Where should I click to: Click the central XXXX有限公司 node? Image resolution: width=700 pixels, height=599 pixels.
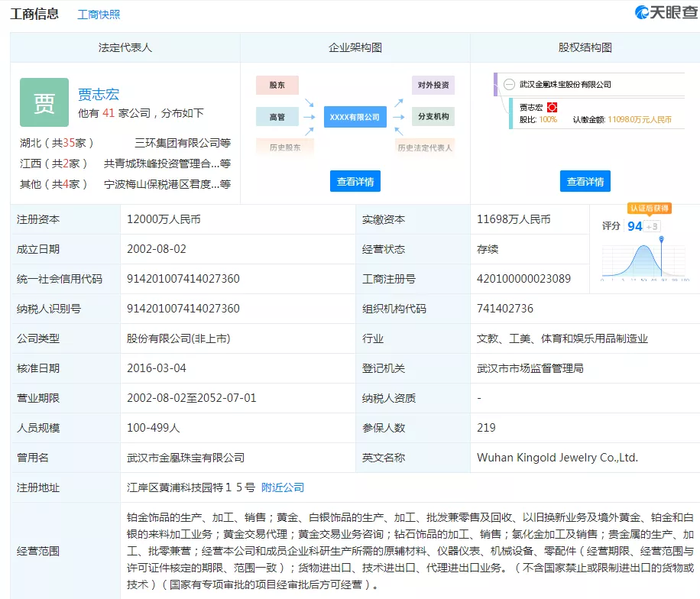coord(355,117)
